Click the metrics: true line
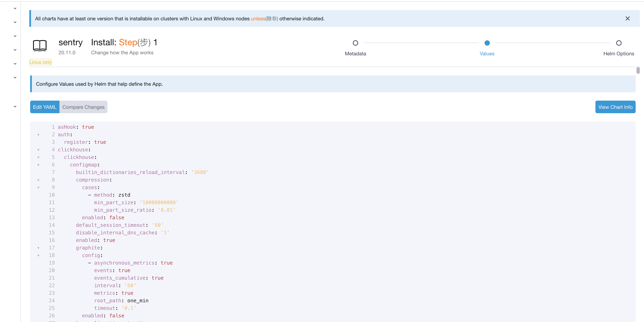 point(113,293)
